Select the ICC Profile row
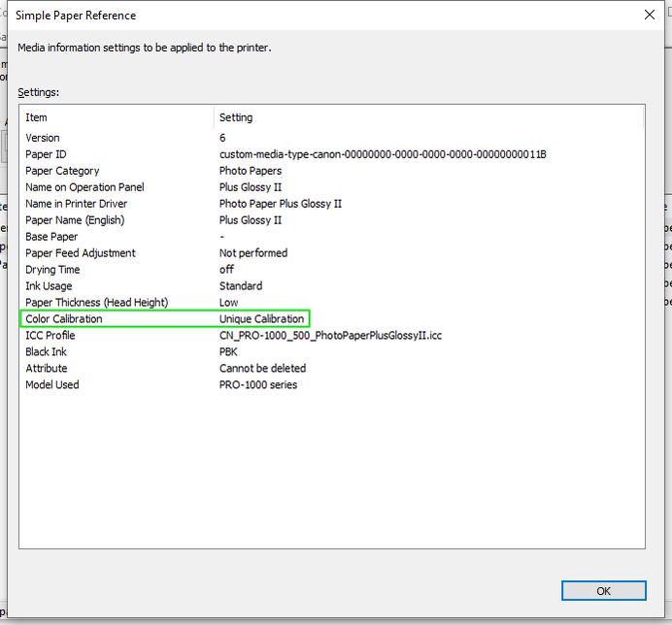Image resolution: width=672 pixels, height=625 pixels. pos(332,336)
